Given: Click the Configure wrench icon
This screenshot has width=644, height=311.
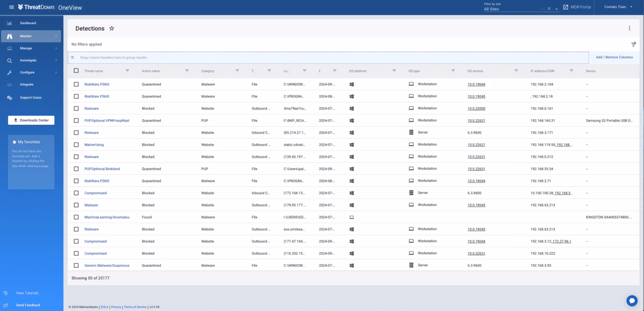Looking at the screenshot, I should [x=9, y=72].
